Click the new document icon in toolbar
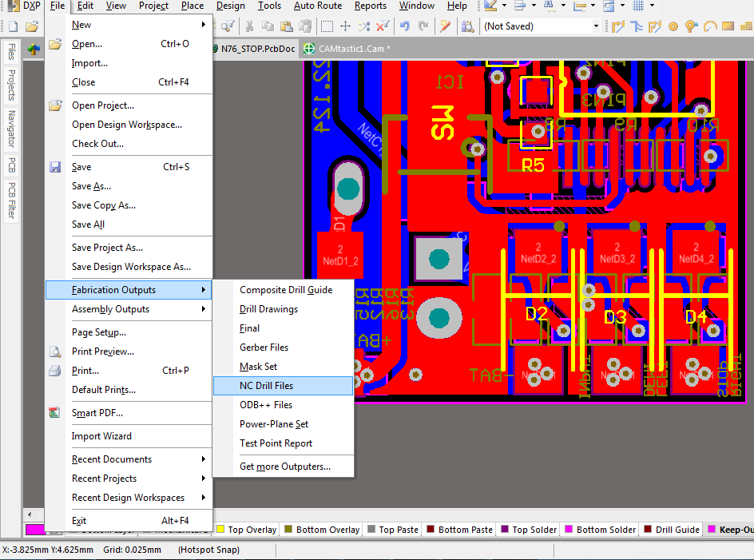Viewport: 754px width, 560px height. (x=13, y=26)
